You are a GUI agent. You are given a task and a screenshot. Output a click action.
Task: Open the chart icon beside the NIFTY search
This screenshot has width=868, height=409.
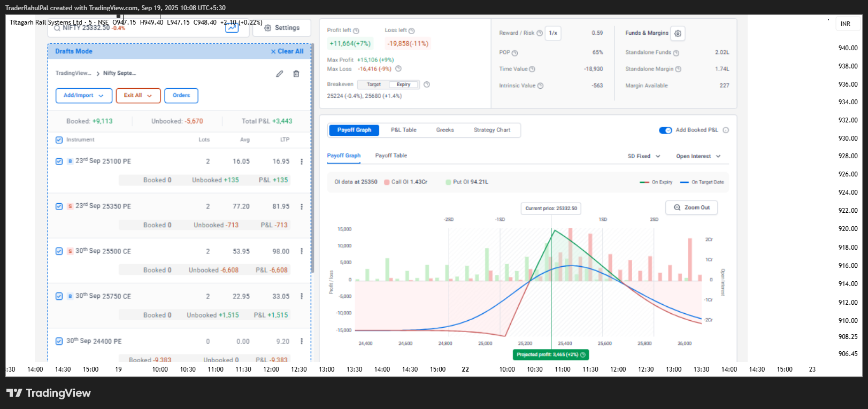232,28
